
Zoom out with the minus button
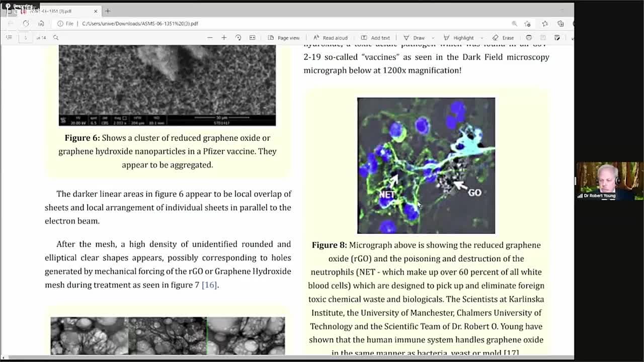(x=210, y=38)
